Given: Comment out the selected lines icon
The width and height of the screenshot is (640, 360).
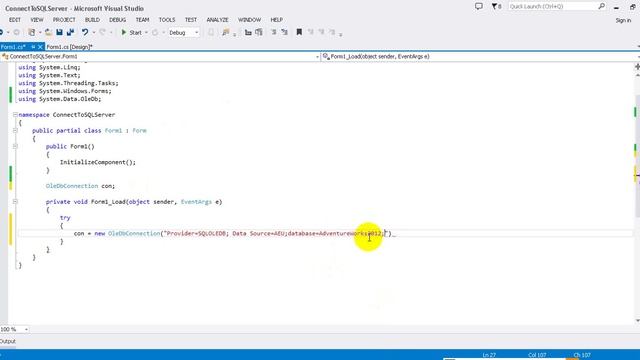Looking at the screenshot, I should point(273,32).
